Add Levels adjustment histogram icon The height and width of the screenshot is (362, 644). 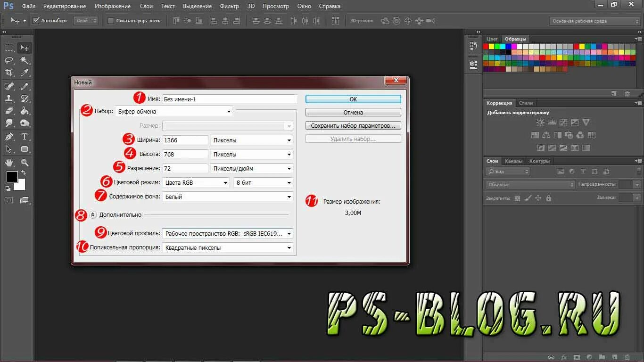click(x=552, y=122)
